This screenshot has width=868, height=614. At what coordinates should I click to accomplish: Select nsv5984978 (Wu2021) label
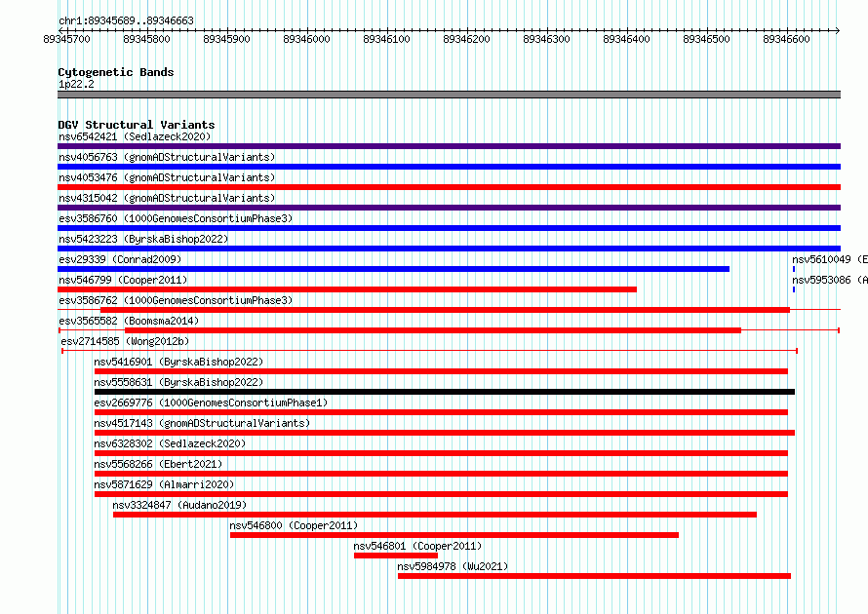453,566
